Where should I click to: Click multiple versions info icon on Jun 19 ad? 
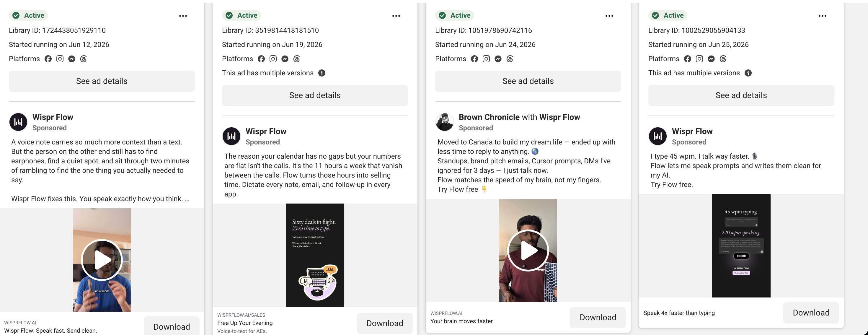point(322,73)
